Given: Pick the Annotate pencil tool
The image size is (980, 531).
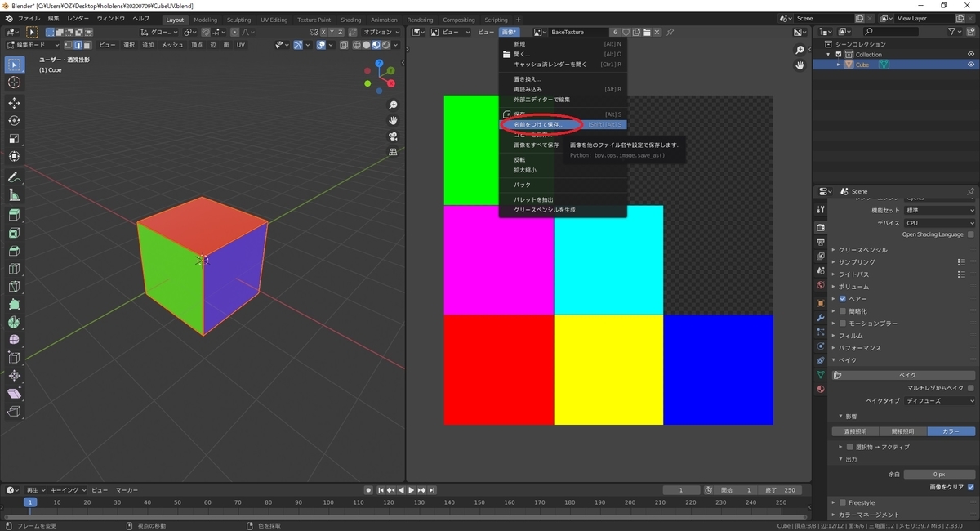Looking at the screenshot, I should point(14,177).
